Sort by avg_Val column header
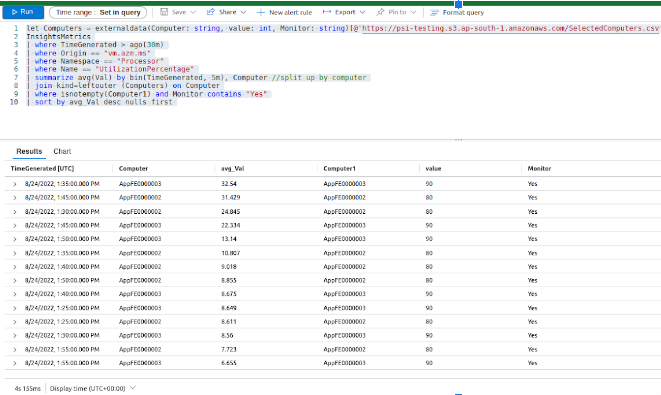Viewport: 661px width, 395px height. [232, 168]
